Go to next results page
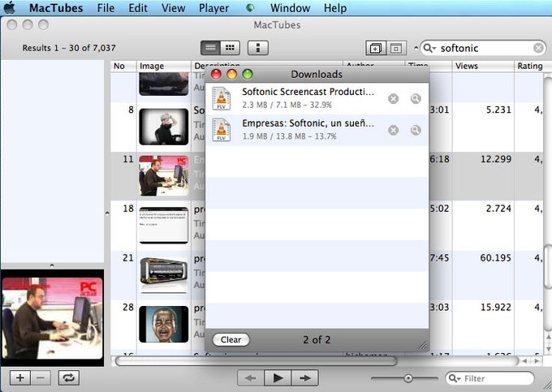The width and height of the screenshot is (552, 392). coord(305,378)
